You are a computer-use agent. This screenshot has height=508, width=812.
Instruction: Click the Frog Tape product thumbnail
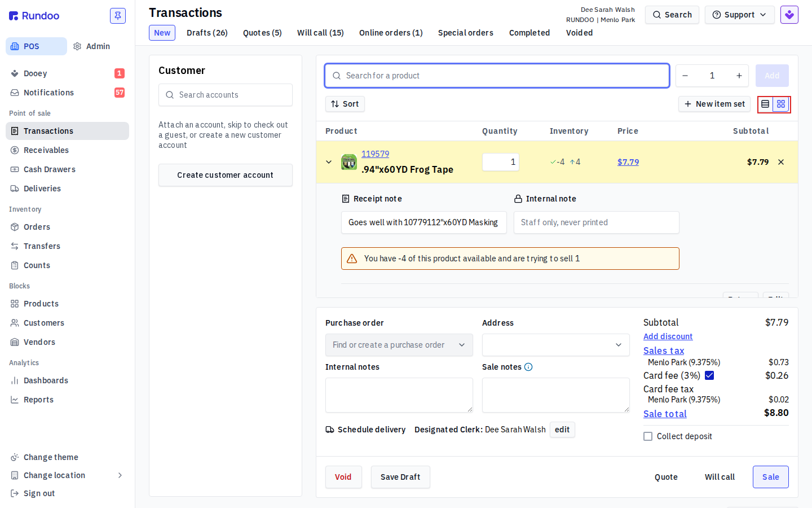pos(349,162)
